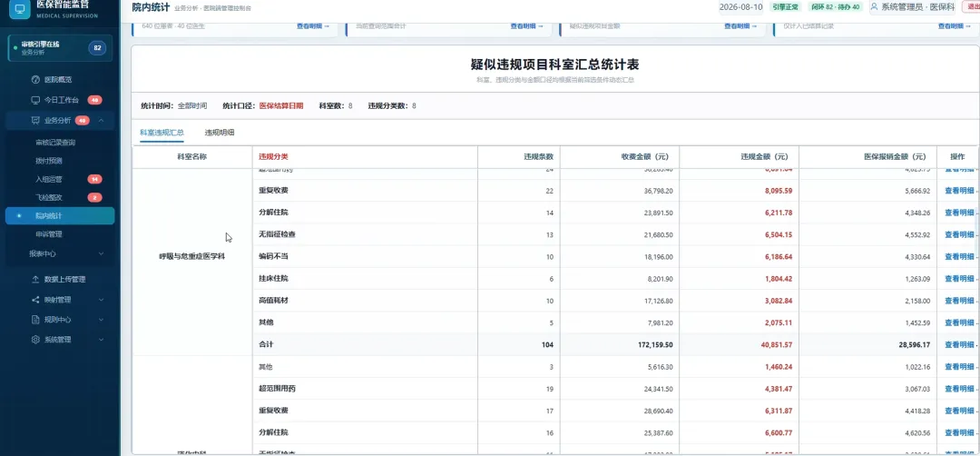980x456 pixels.
Task: Click the red 40 badge on 今日工作台
Action: tap(94, 100)
